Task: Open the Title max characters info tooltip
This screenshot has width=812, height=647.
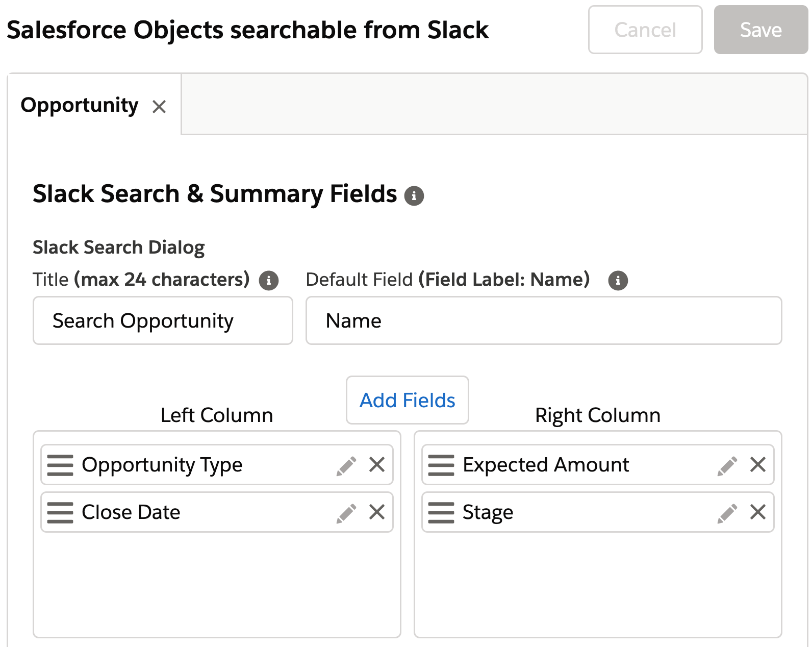Action: [268, 280]
